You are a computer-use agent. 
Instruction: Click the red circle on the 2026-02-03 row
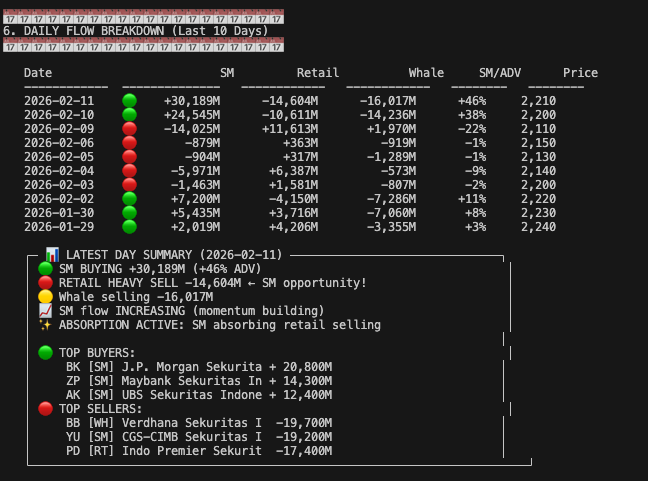tap(129, 185)
